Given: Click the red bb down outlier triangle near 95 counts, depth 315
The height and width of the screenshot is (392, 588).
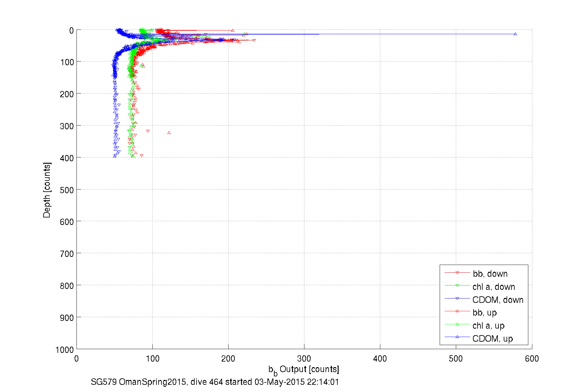Looking at the screenshot, I should pos(148,131).
